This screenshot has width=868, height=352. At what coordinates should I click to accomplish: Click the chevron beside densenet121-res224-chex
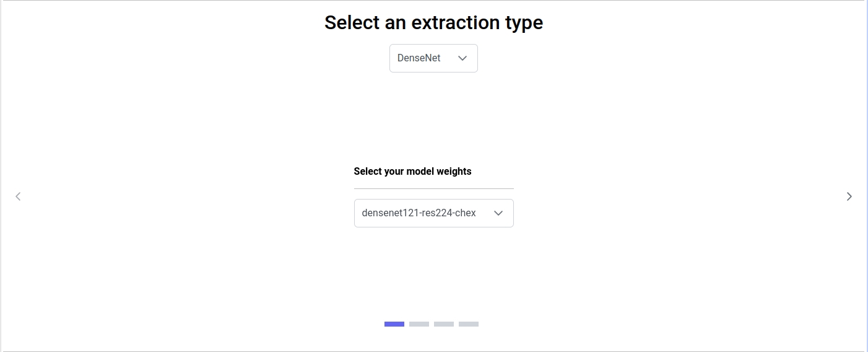point(498,213)
